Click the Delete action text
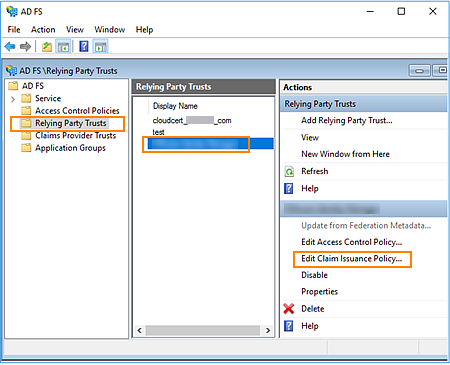This screenshot has width=450, height=365. pyautogui.click(x=313, y=309)
